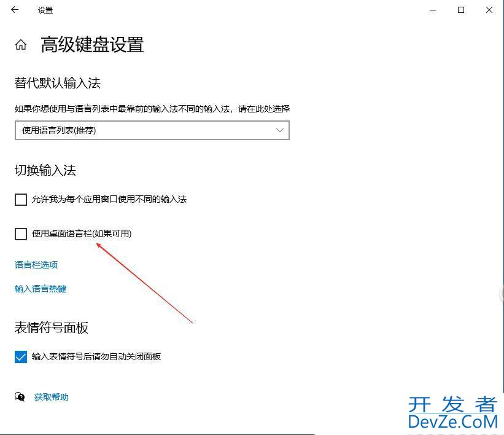This screenshot has width=504, height=435.
Task: Click the 切换输入法 heading
Action: 45,170
